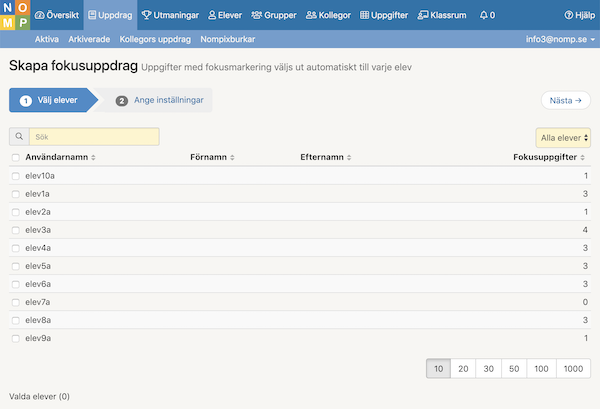Viewport: 600px width, 409px height.
Task: Click the Översikt dashboard icon
Action: pyautogui.click(x=39, y=15)
